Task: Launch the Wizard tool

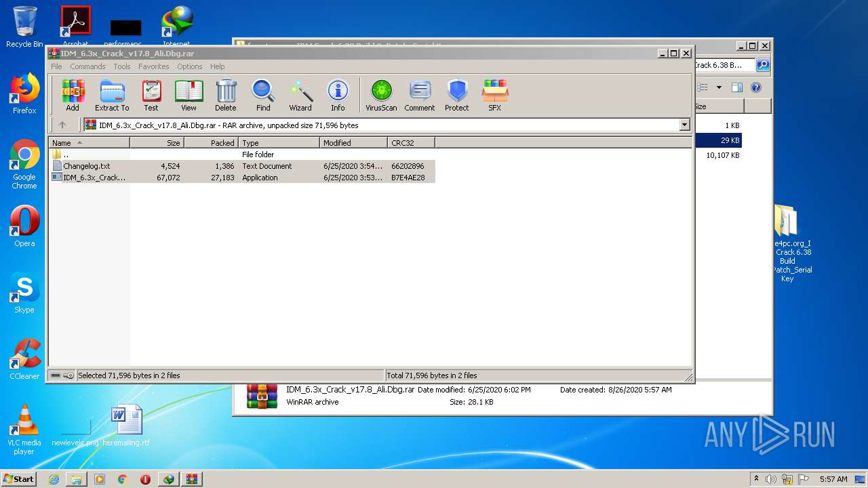Action: (x=300, y=95)
